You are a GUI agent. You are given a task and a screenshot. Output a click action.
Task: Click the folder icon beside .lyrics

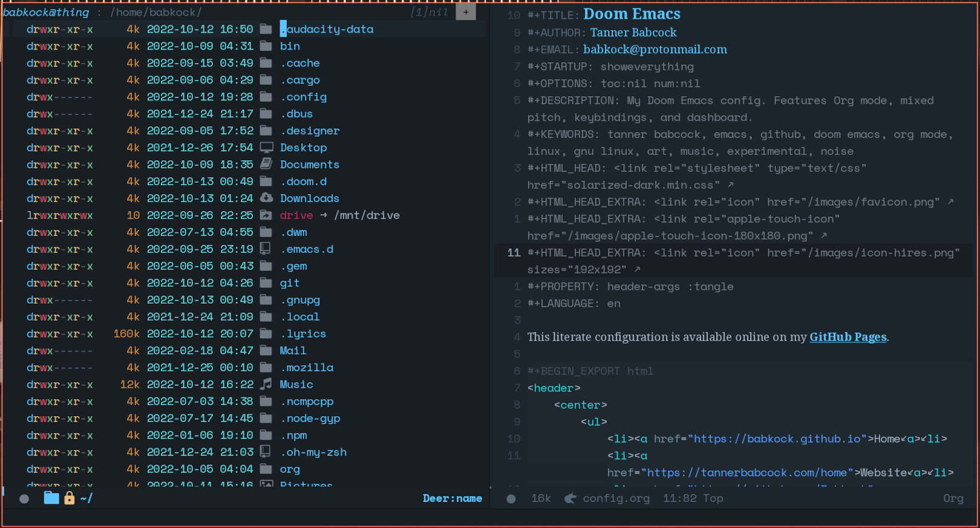266,334
